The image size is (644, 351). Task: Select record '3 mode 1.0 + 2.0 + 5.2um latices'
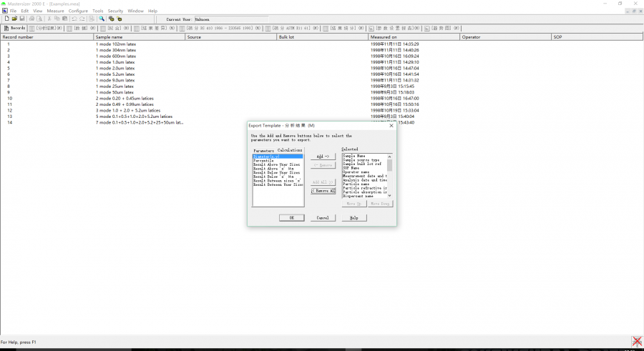[x=128, y=110]
